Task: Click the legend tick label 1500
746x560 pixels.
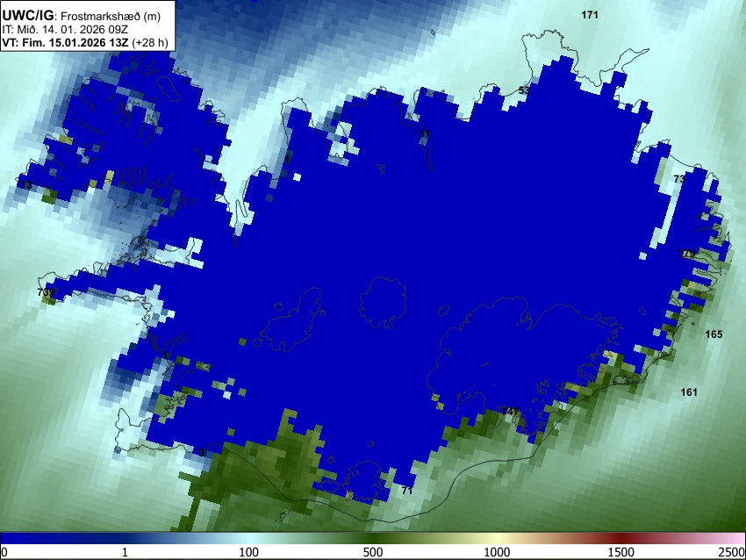Action: (x=621, y=552)
